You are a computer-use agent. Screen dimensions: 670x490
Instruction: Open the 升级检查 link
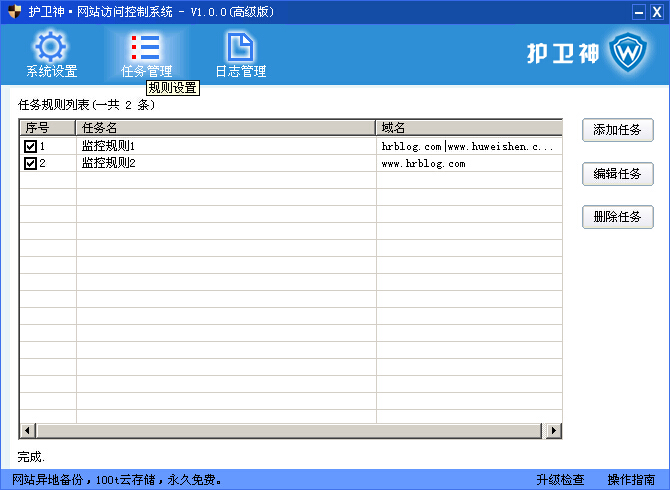[560, 479]
